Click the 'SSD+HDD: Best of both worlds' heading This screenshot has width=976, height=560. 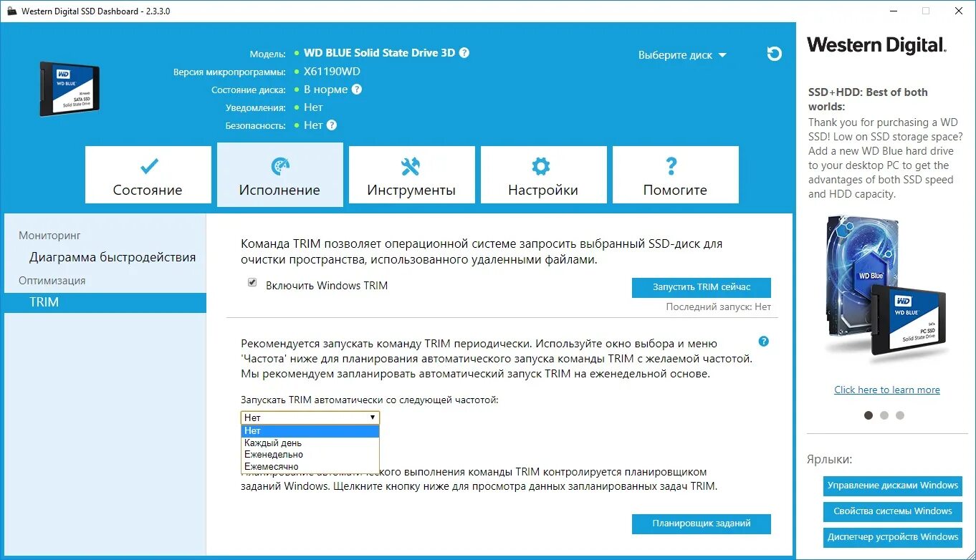[868, 99]
